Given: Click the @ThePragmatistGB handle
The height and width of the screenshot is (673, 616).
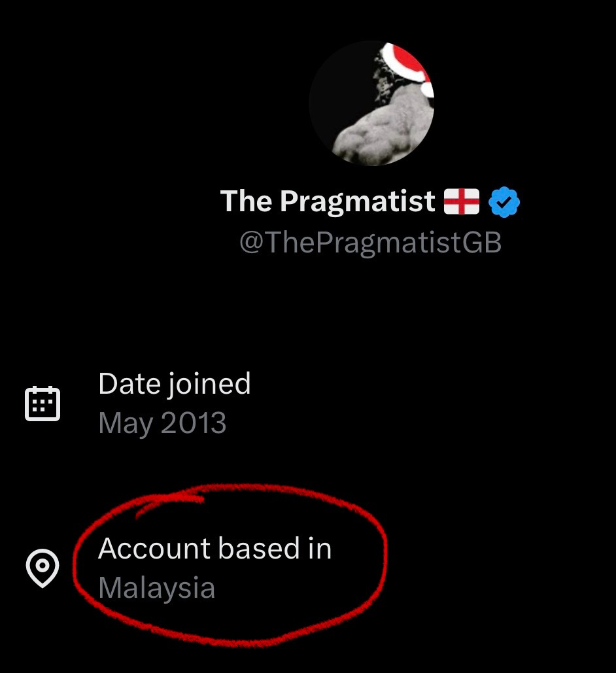Looking at the screenshot, I should (x=371, y=243).
